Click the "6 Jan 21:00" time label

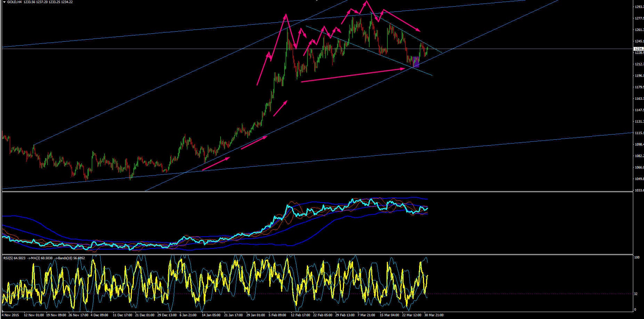point(188,315)
